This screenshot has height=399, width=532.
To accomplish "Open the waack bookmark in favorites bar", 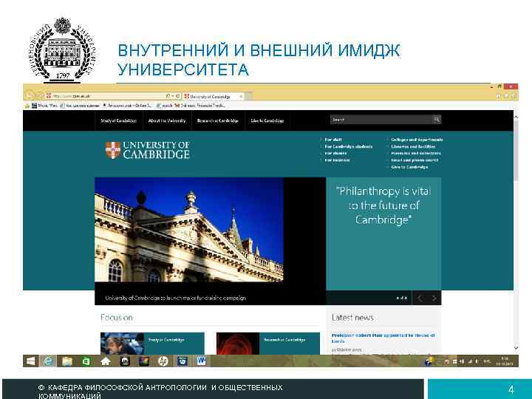I will 165,106.
